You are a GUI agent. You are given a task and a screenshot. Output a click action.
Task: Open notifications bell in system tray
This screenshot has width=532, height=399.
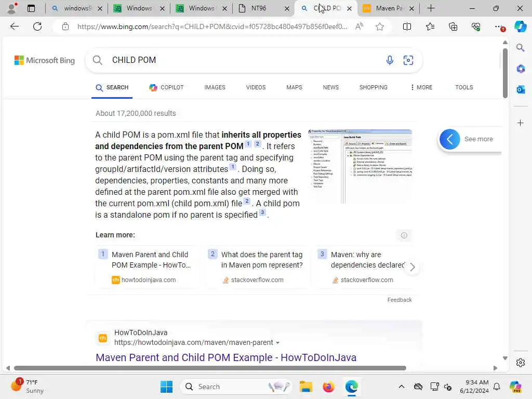point(497,387)
